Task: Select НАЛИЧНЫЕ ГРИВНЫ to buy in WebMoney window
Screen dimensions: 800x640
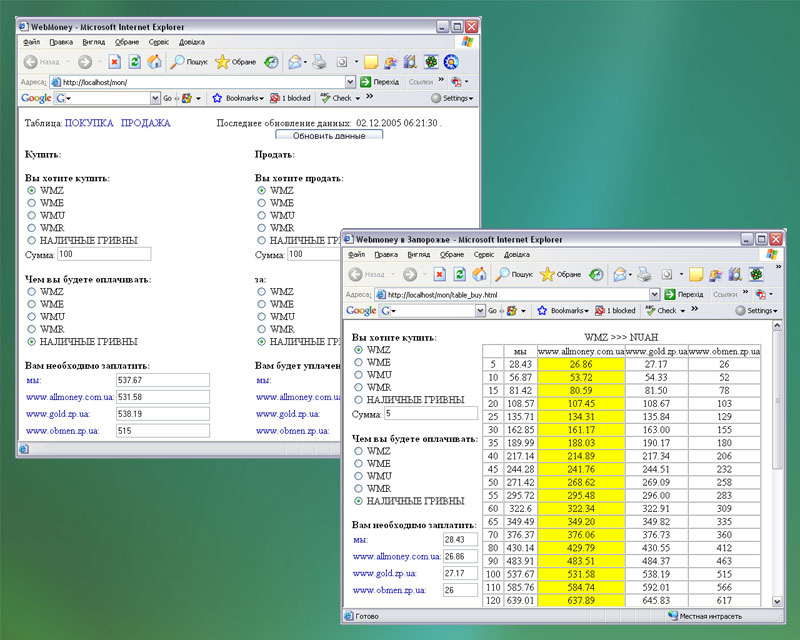Action: [x=32, y=240]
